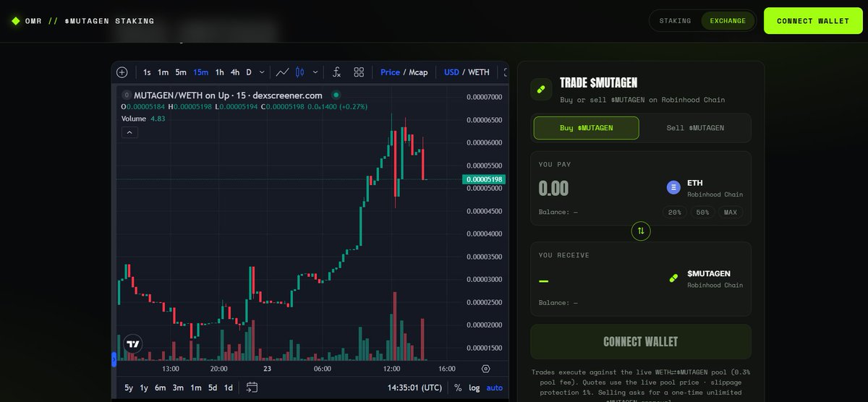Set interval to 1s
This screenshot has width=868, height=402.
(147, 72)
